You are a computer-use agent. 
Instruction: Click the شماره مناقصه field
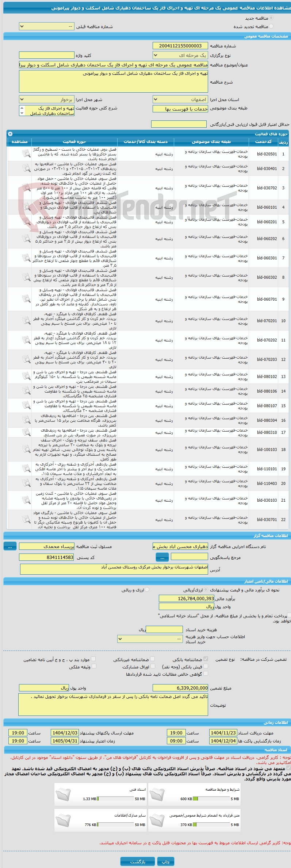(x=180, y=46)
